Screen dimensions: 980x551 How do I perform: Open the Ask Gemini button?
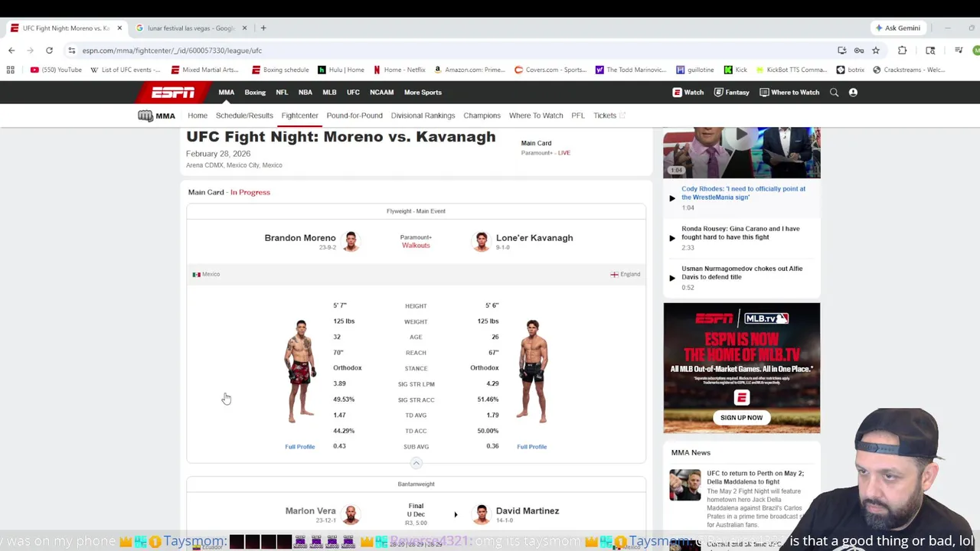coord(898,28)
